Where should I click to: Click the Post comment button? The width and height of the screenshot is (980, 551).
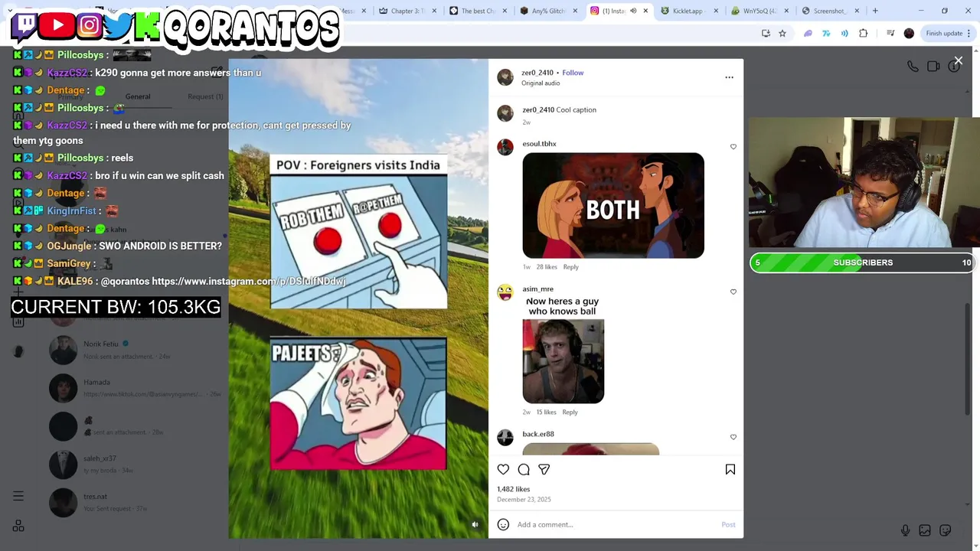728,524
